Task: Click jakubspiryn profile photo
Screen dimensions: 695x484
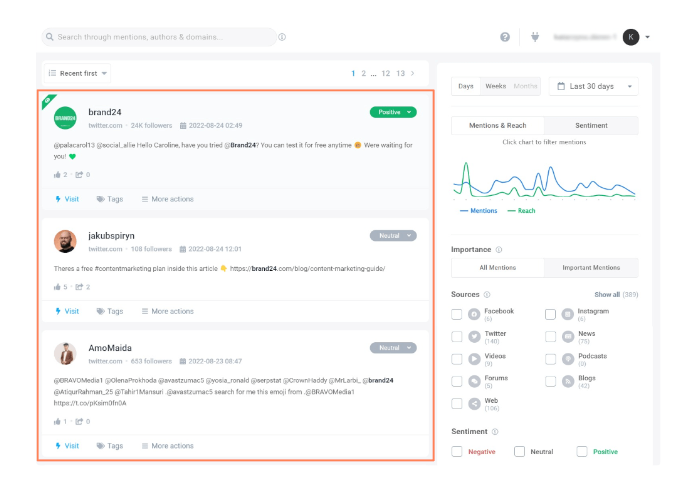Action: [65, 242]
